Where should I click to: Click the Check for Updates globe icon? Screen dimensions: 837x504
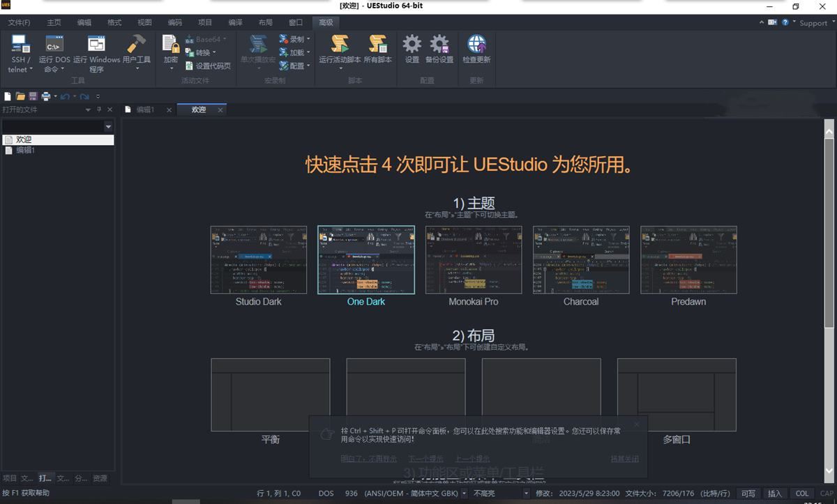point(476,46)
